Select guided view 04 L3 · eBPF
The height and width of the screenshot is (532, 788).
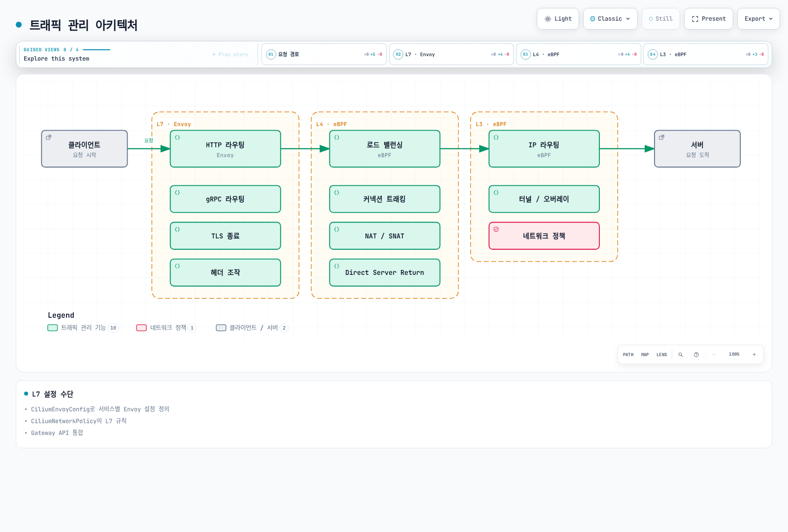(x=705, y=54)
